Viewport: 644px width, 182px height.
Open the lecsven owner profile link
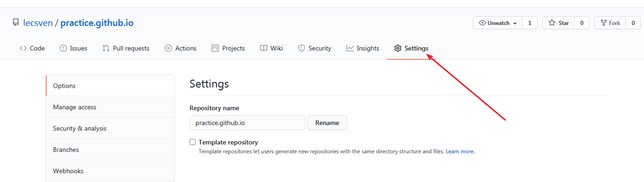[38, 23]
